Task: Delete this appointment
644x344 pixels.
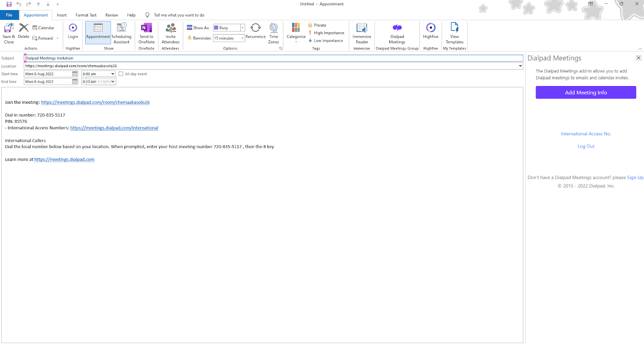Action: 24,31
